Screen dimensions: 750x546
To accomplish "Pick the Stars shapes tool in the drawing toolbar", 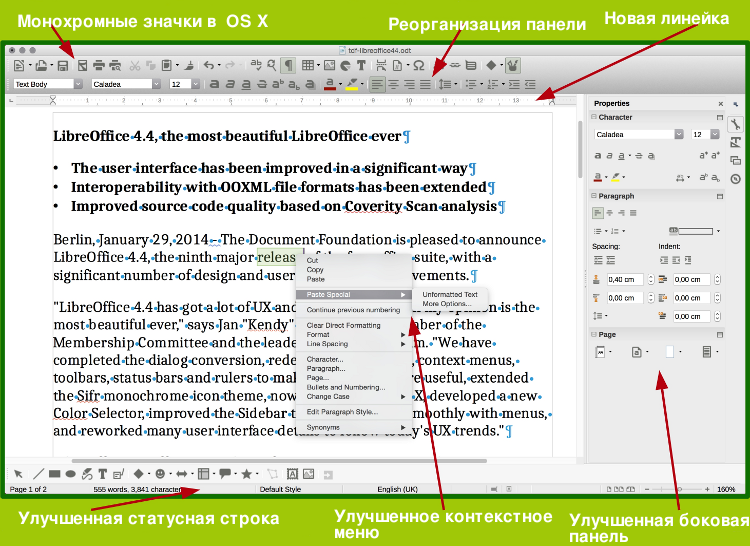I will (x=246, y=474).
